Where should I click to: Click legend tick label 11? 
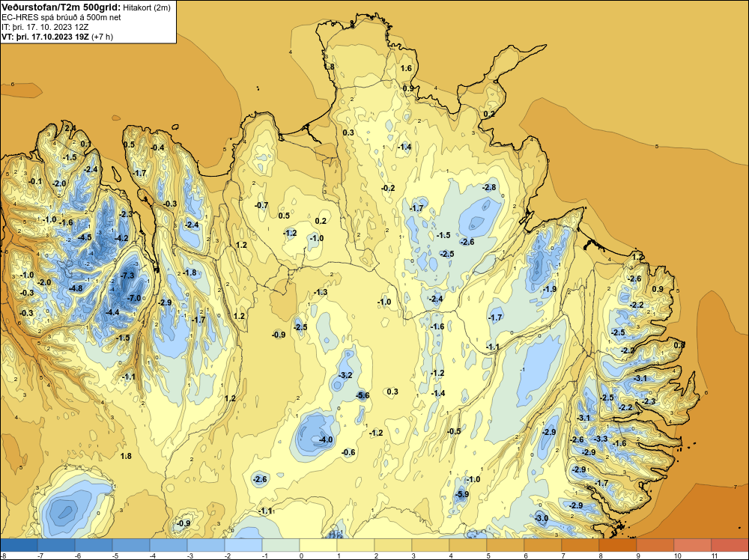[x=715, y=556]
